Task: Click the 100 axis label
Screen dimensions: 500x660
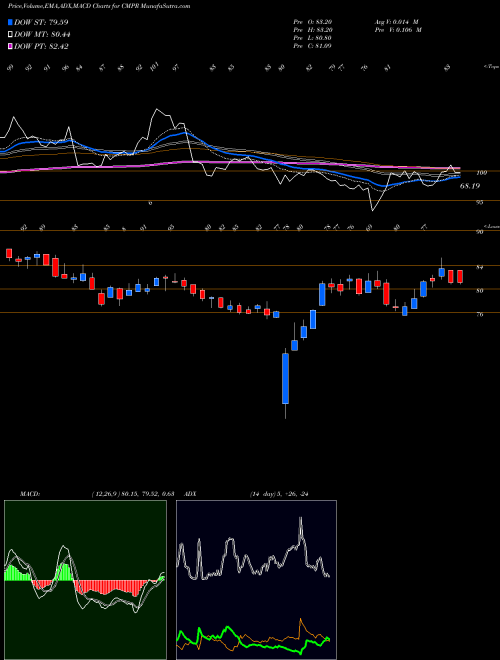Action: coord(482,173)
